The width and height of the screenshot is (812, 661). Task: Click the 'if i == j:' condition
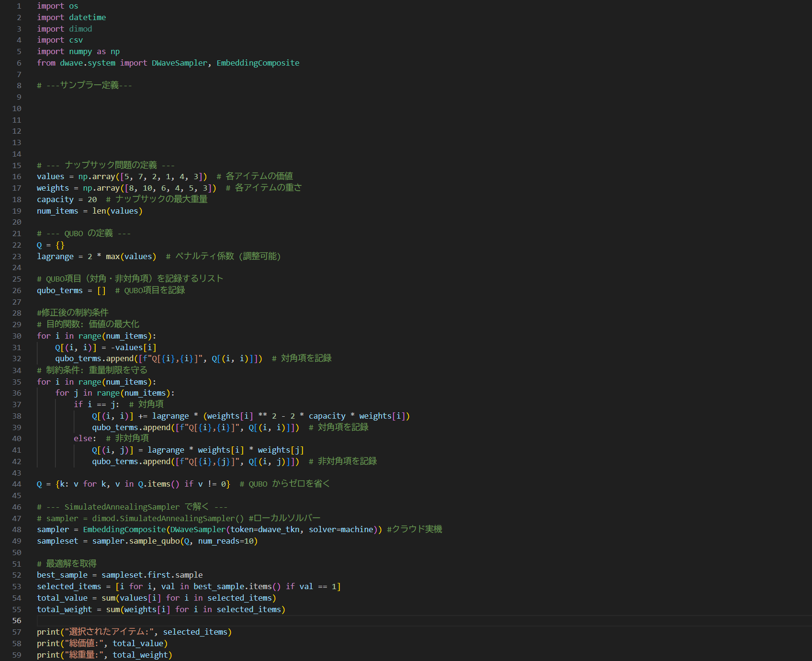pyautogui.click(x=96, y=405)
